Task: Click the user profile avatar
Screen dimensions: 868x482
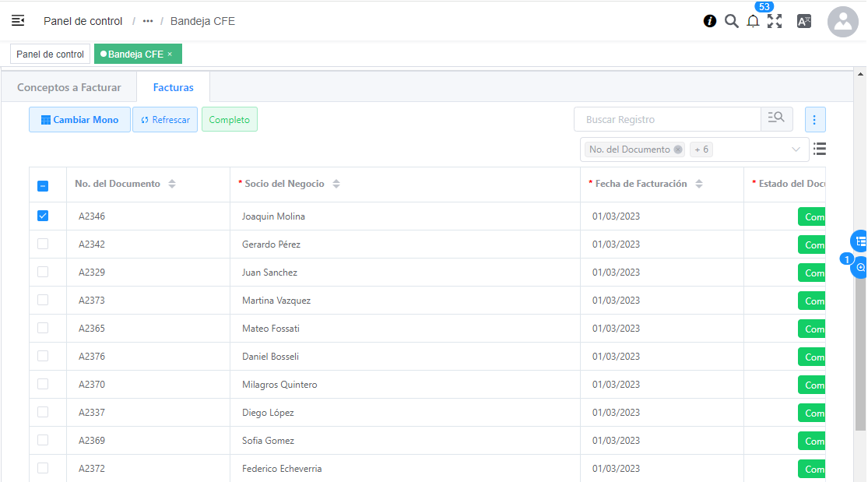Action: tap(842, 22)
